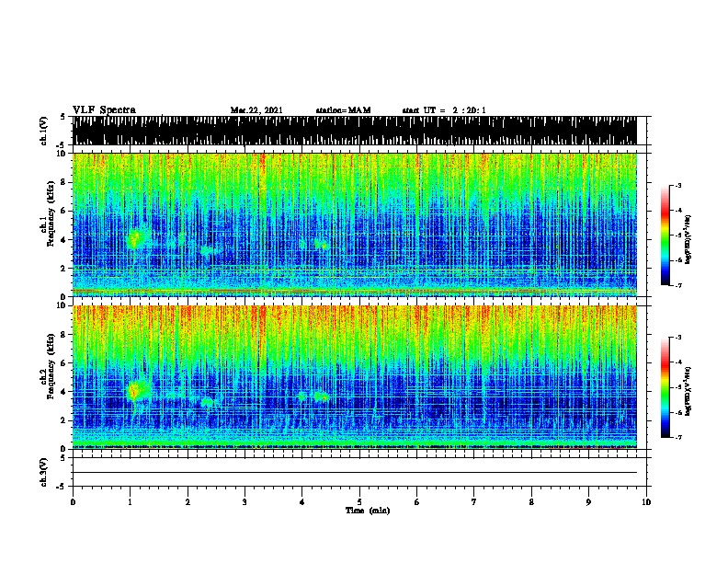Click the "-5" tick of the ch.1(V) axis
The height and width of the screenshot is (563, 728).
pos(63,145)
